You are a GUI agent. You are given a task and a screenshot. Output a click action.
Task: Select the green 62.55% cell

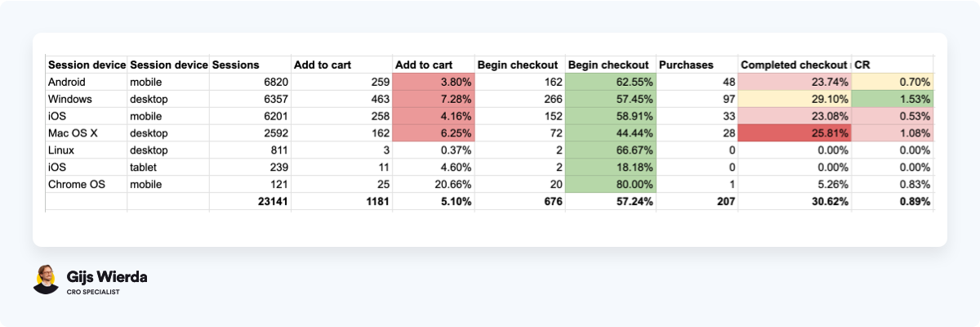(x=610, y=82)
